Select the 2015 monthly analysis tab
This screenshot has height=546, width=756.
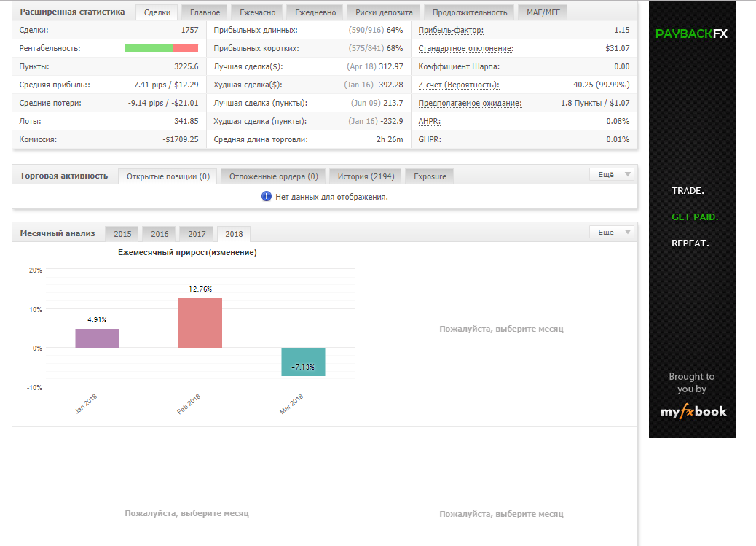coord(122,234)
